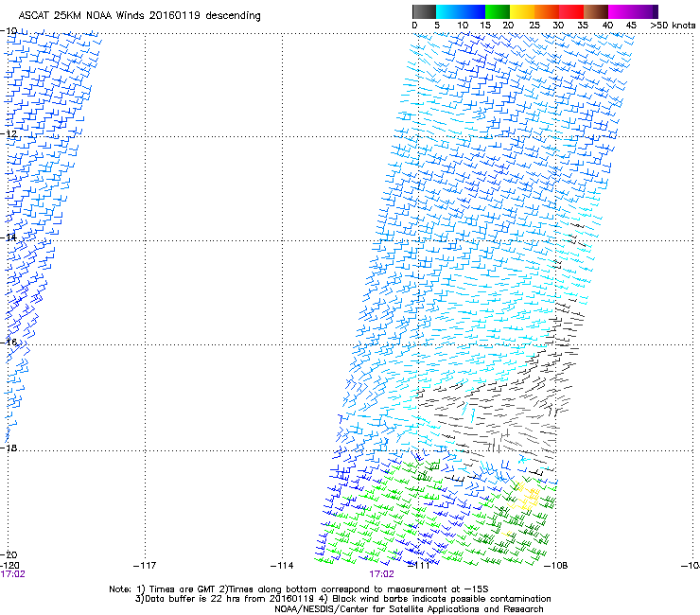Click the purple 17:02 time under -120
This screenshot has width=700, height=615.
[13, 574]
